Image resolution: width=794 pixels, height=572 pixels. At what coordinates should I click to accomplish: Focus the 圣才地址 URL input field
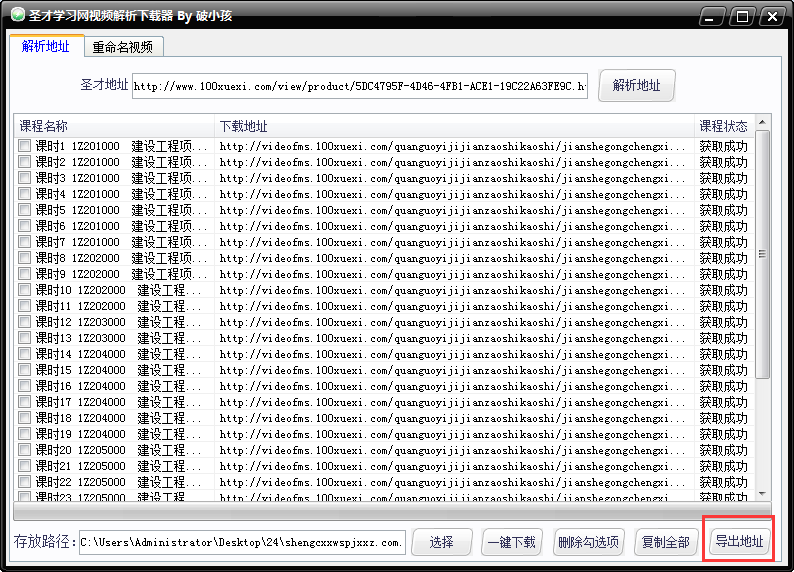coord(358,87)
